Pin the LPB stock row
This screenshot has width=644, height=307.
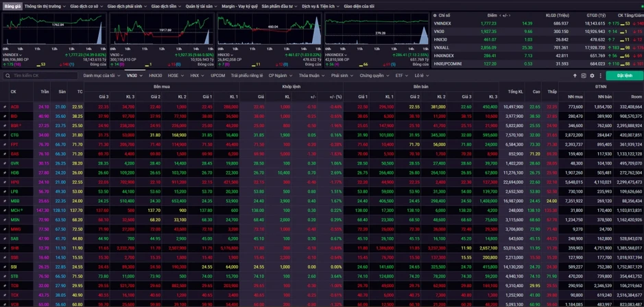pos(5,191)
